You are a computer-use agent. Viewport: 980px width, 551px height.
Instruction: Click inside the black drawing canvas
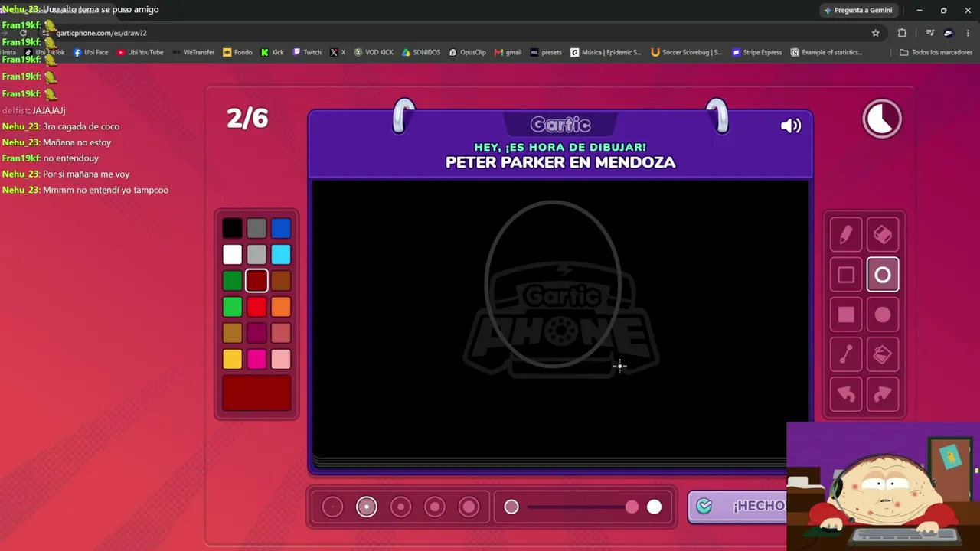pos(560,318)
